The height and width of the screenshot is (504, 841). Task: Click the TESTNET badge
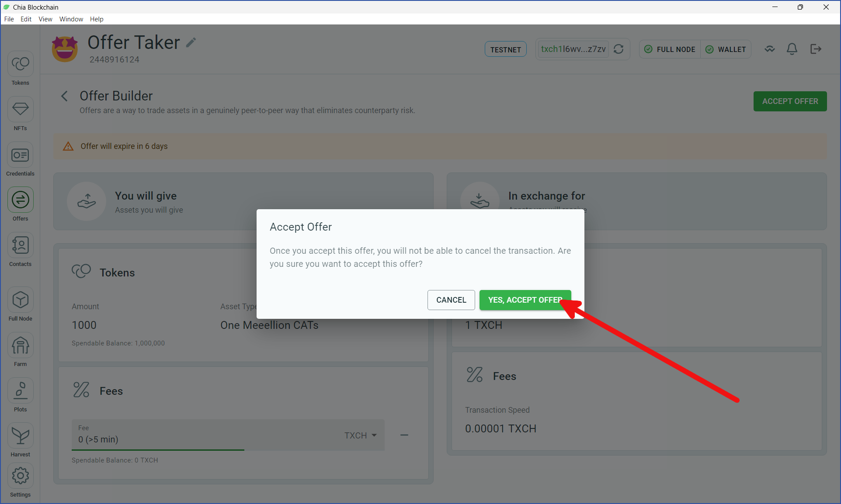pyautogui.click(x=505, y=49)
